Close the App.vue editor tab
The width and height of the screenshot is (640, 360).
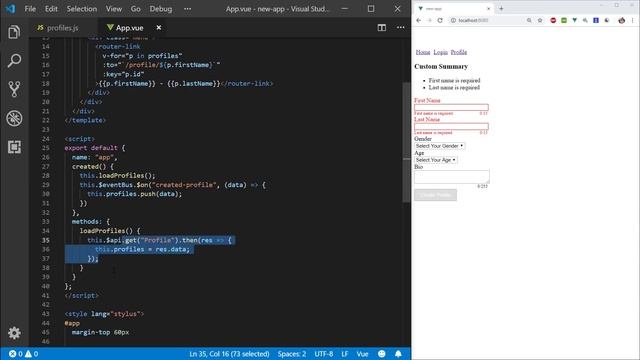(x=159, y=27)
